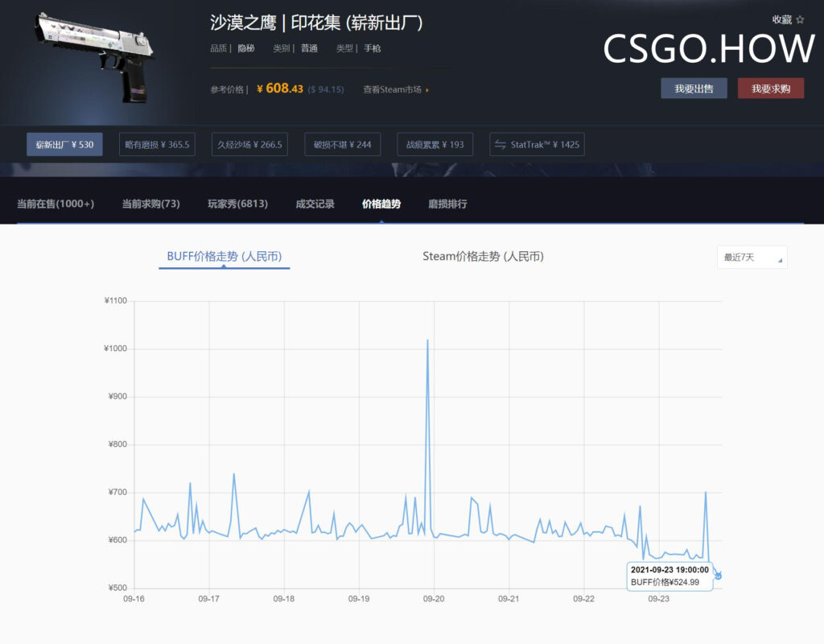824x644 pixels.
Task: Select 略有磨损 ¥365.5 wear option
Action: pos(157,145)
